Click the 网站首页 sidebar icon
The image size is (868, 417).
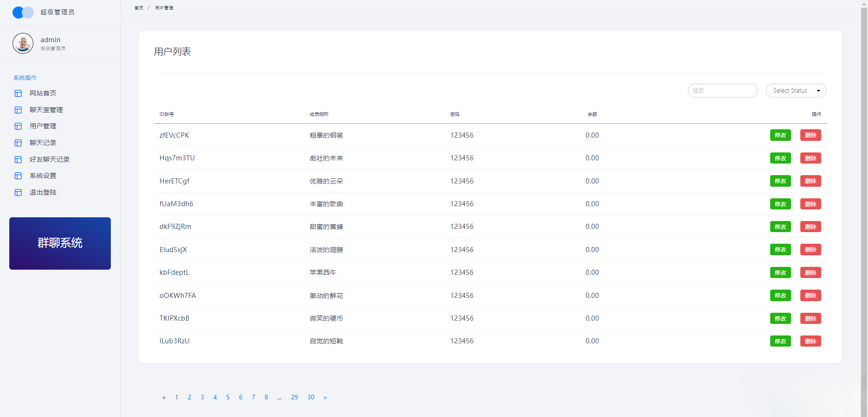click(18, 93)
